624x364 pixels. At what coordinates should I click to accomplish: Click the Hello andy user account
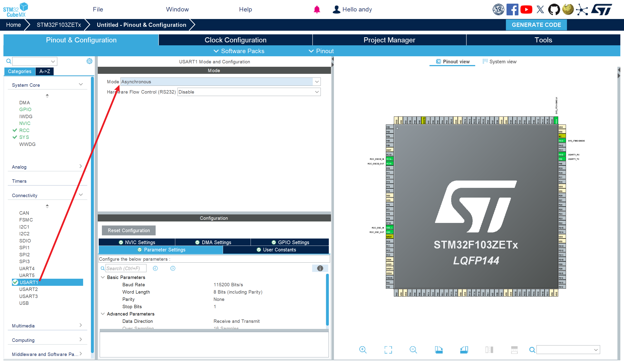[352, 10]
